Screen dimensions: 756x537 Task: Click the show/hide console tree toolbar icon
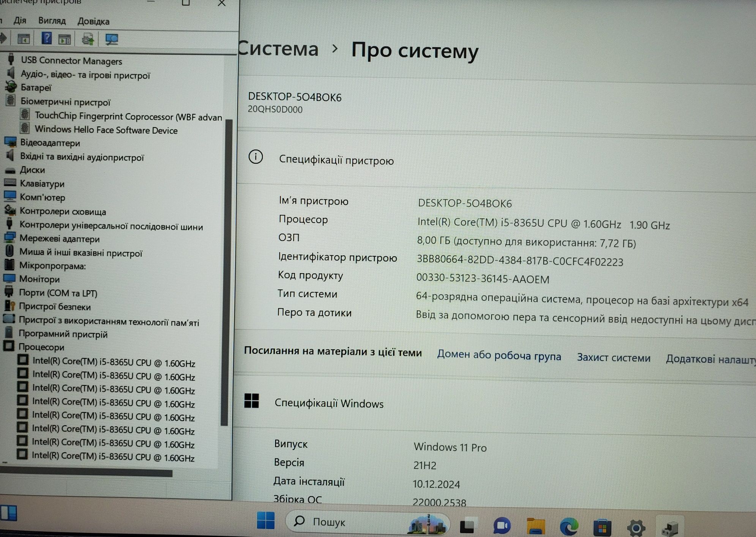(x=24, y=39)
